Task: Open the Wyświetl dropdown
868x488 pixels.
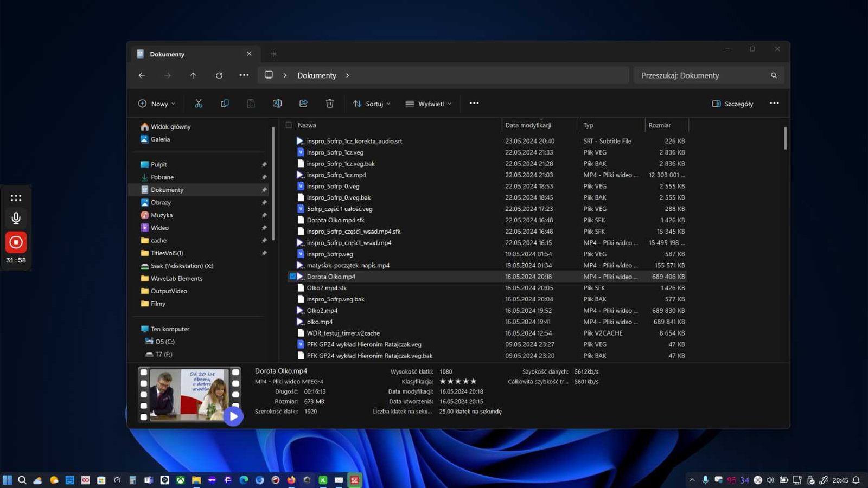Action: [429, 104]
